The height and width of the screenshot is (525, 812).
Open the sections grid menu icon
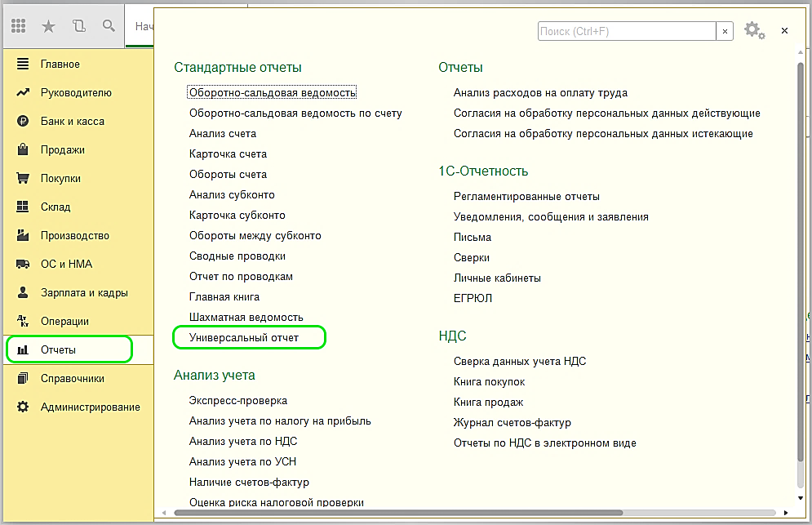point(19,26)
